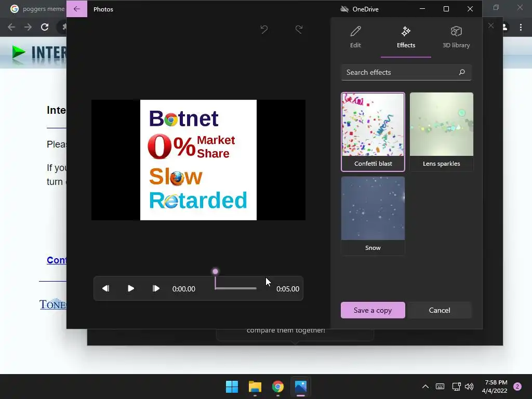Click the Search effects field
532x399 pixels.
pyautogui.click(x=406, y=72)
